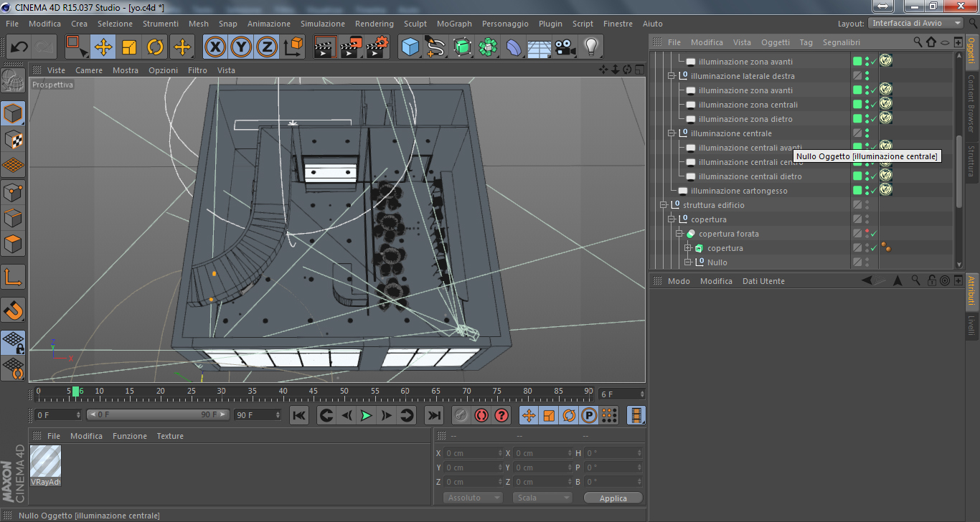980x522 pixels.
Task: Select the Rotate tool in the top toolbar
Action: pos(155,47)
